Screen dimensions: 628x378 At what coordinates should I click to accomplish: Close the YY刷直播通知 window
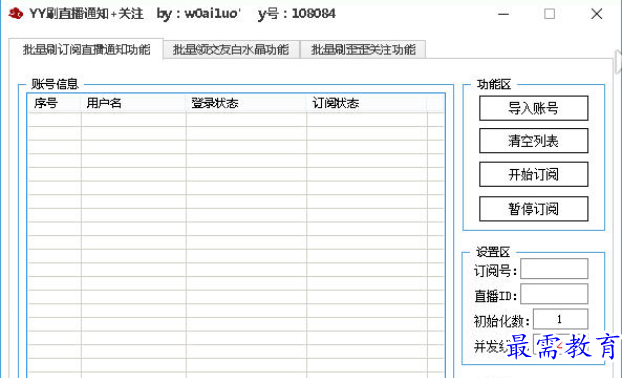click(597, 14)
